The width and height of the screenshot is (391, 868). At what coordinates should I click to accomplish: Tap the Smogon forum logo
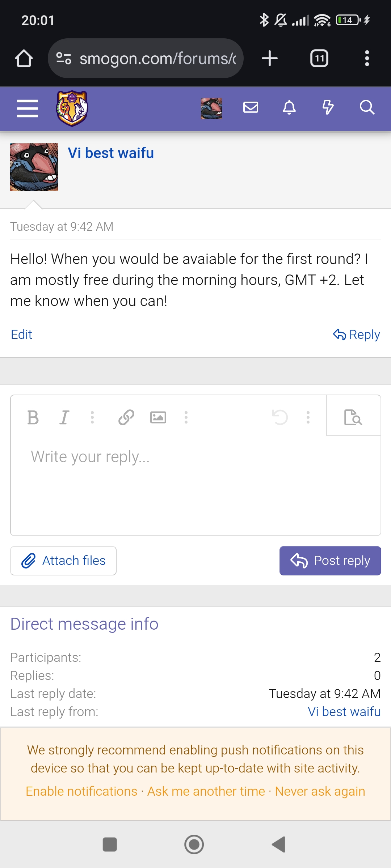[72, 109]
